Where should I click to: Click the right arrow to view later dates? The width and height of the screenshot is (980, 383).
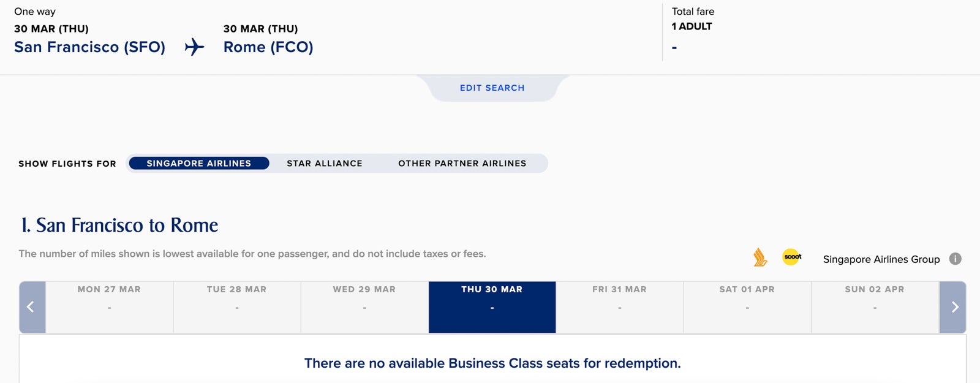[x=954, y=306]
